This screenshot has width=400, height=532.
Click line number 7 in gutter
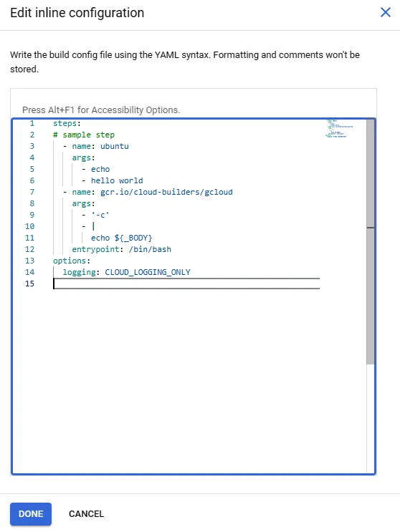(32, 192)
